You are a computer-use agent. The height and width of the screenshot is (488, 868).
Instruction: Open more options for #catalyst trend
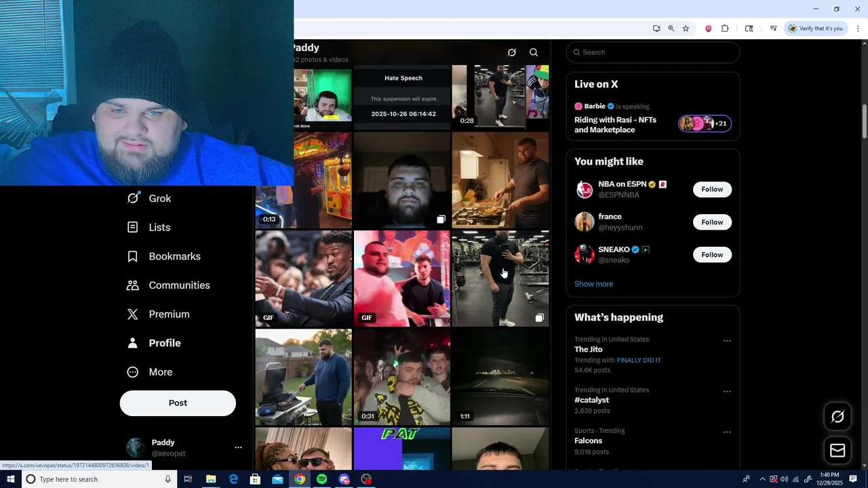(x=727, y=391)
